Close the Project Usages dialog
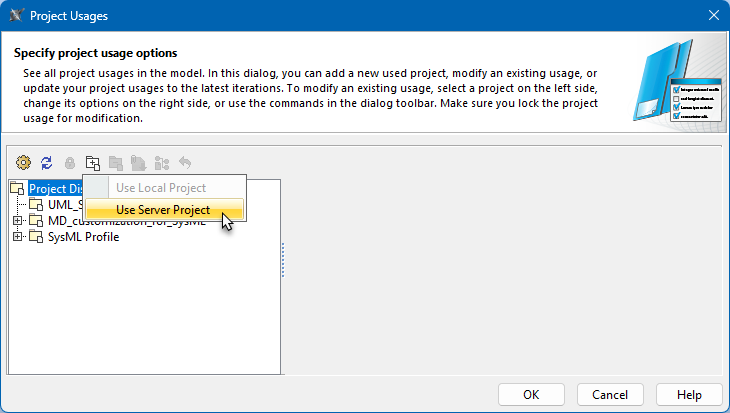The image size is (730, 413). pos(713,15)
